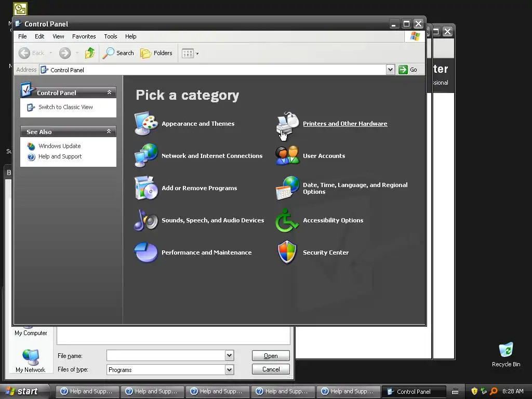Image resolution: width=532 pixels, height=399 pixels.
Task: Go up one folder level
Action: click(90, 53)
